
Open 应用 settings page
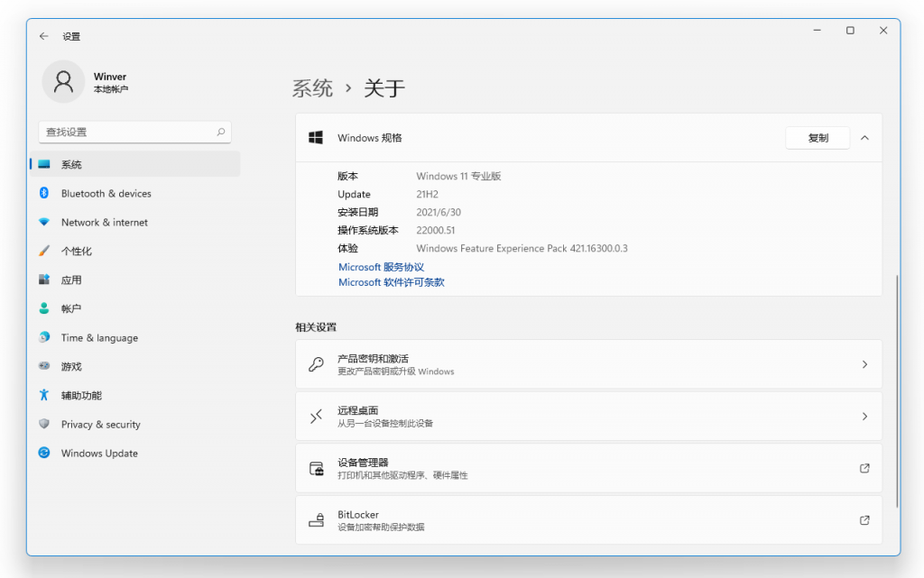(x=135, y=280)
